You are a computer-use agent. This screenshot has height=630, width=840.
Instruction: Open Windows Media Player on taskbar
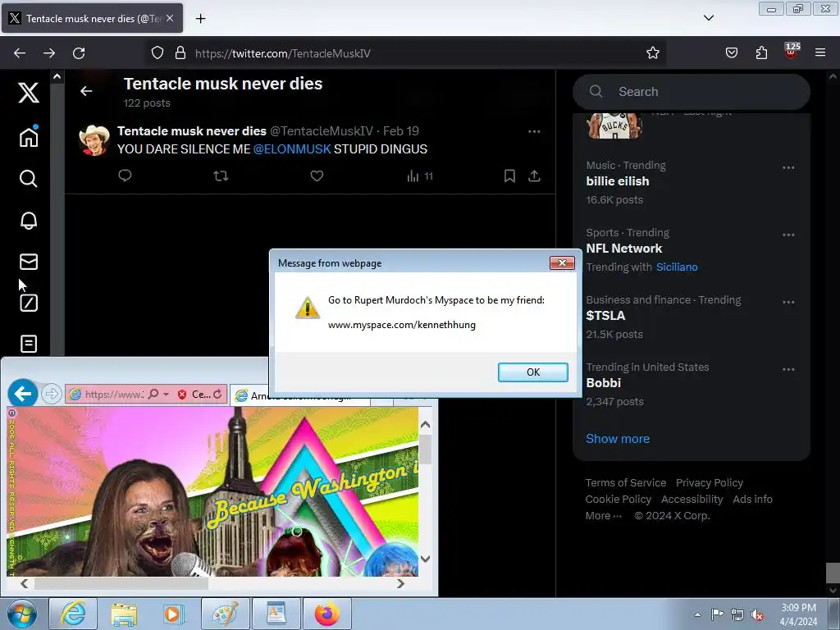(174, 614)
